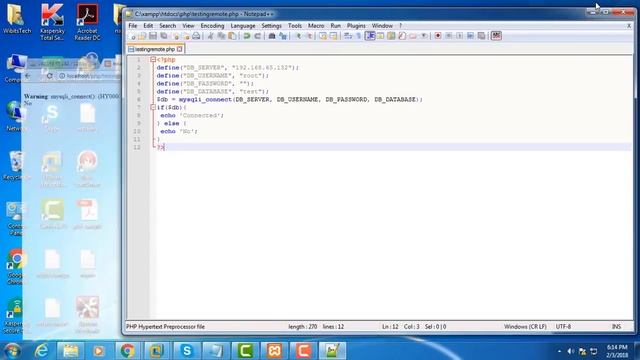Collapse the <?php fold marker on line 1

point(153,60)
